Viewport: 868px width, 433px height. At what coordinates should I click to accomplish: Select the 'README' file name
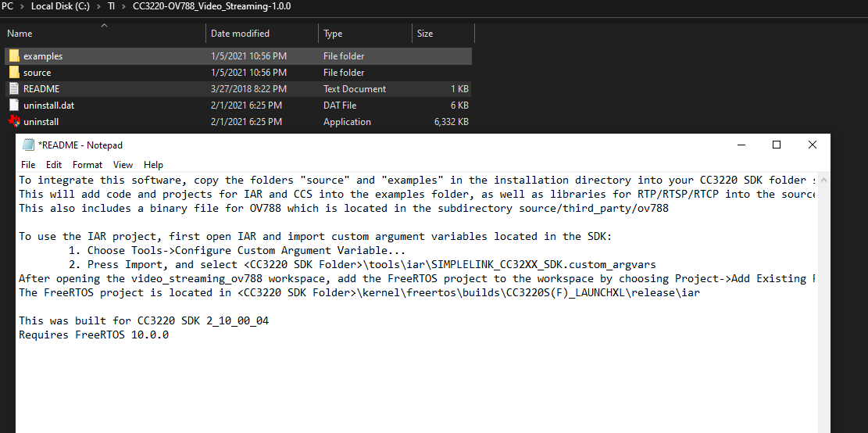coord(41,88)
